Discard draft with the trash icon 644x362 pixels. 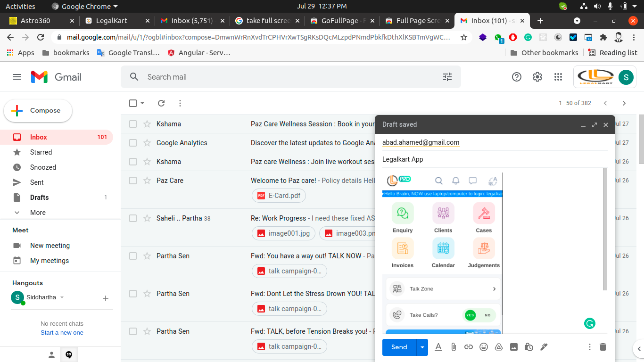pyautogui.click(x=603, y=347)
